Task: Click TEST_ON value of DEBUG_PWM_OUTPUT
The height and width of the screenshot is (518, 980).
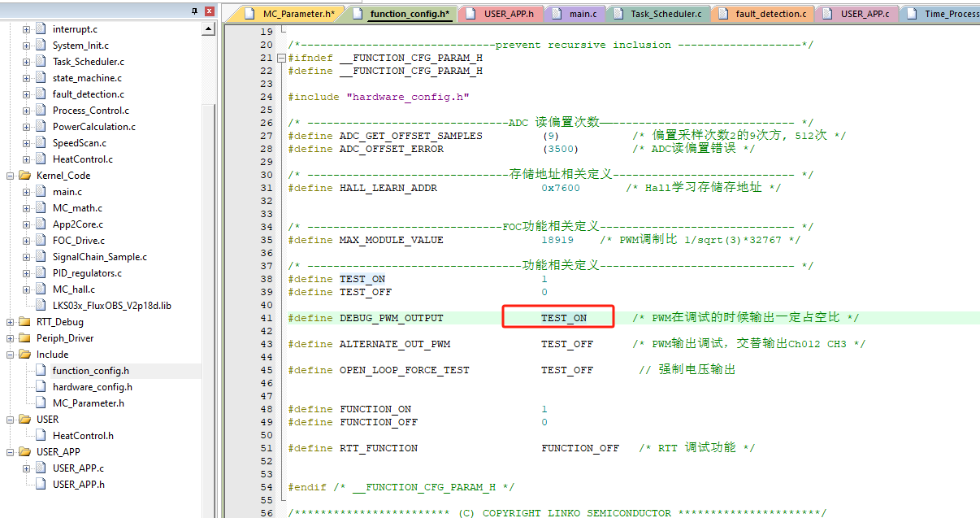Action: tap(563, 318)
